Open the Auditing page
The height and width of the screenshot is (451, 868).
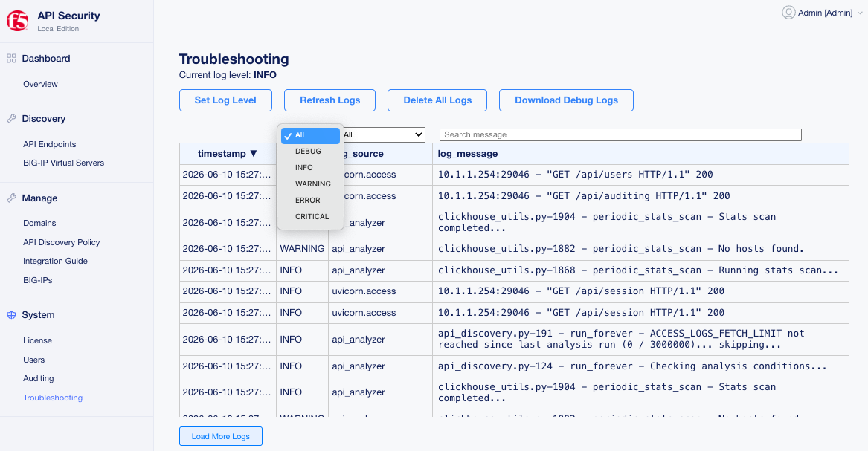point(39,379)
